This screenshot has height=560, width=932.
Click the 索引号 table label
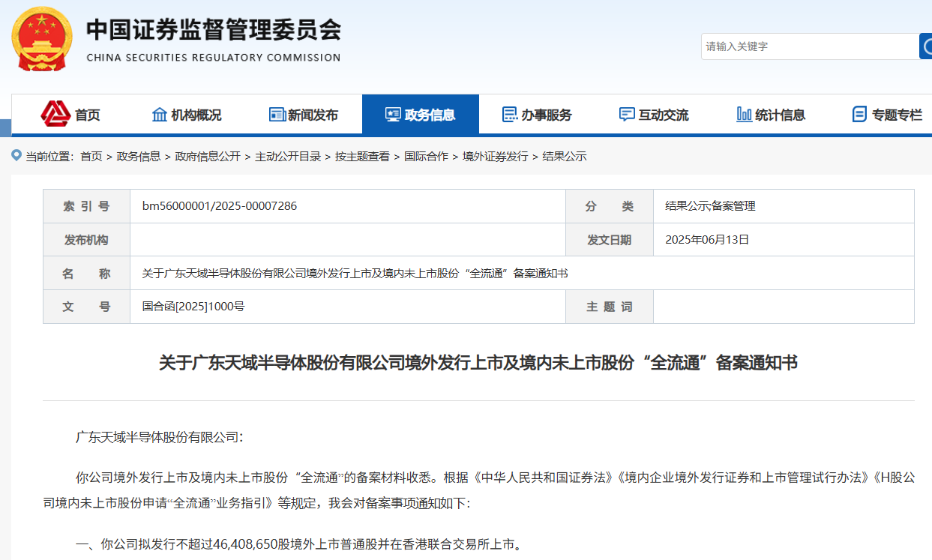pyautogui.click(x=86, y=206)
